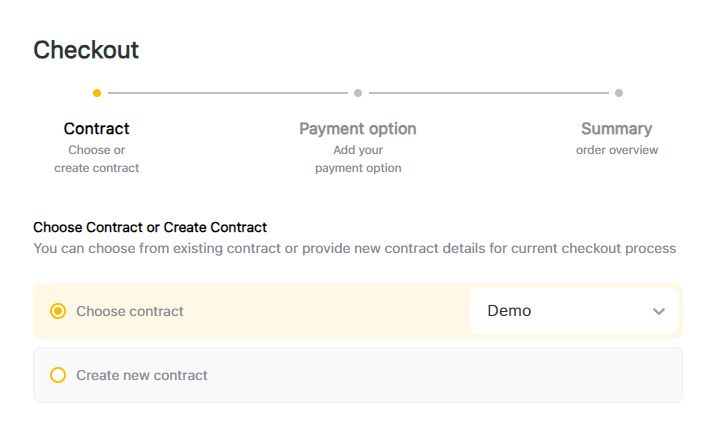Enable the "Create new contract" radio button

point(58,375)
